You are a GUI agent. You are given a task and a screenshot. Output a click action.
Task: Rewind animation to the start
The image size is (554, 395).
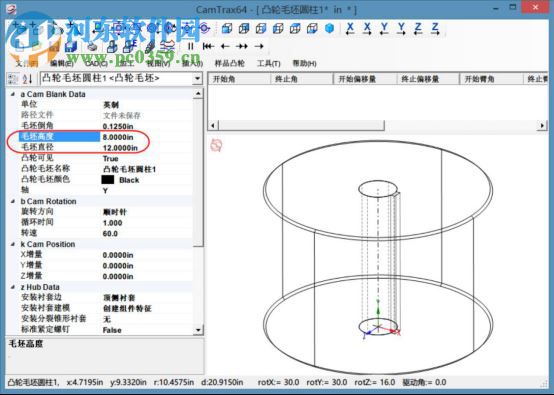click(208, 46)
